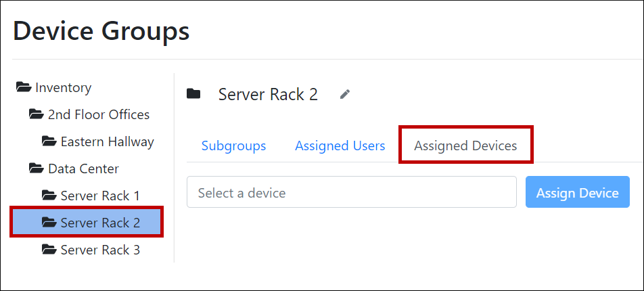This screenshot has height=291, width=644.
Task: Click the Server Rack 1 folder icon
Action: point(49,196)
